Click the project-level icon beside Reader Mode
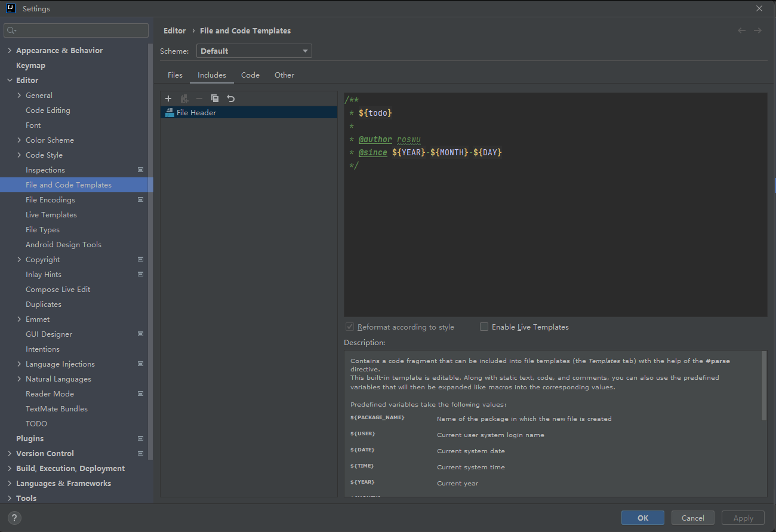 click(x=141, y=393)
